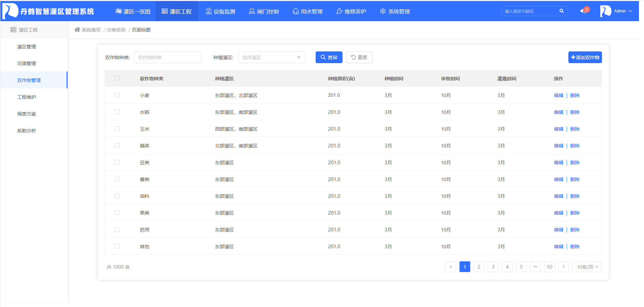
Task: Check the 小麦 row checkbox
Action: [x=117, y=95]
